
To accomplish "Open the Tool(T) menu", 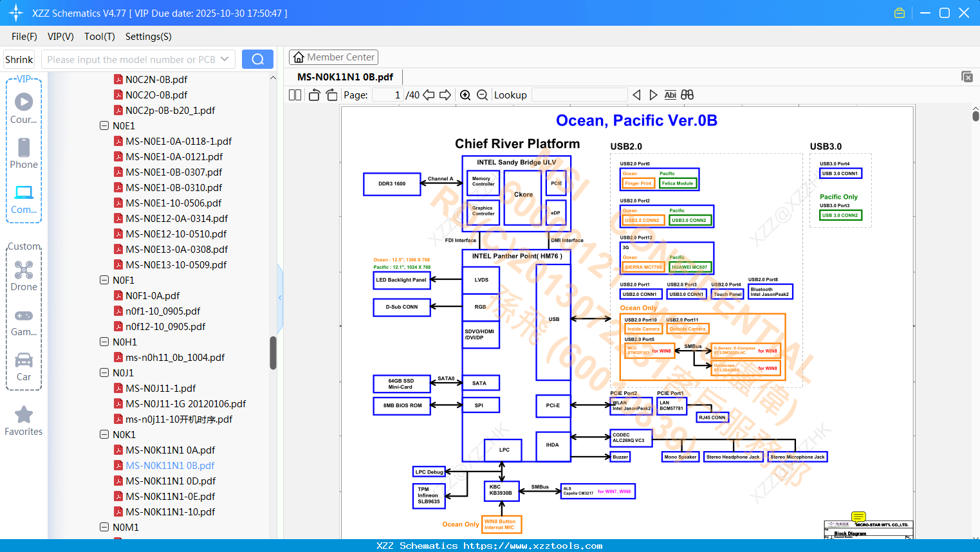I will coord(100,37).
